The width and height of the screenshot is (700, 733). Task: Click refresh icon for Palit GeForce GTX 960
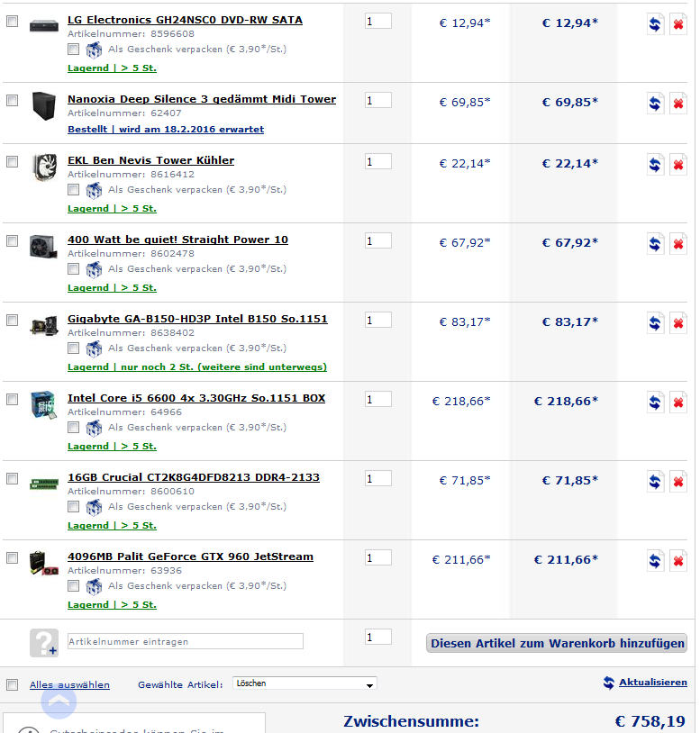[x=655, y=561]
